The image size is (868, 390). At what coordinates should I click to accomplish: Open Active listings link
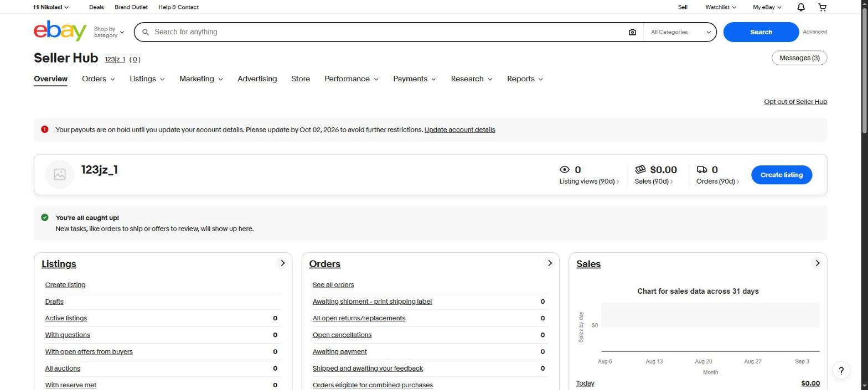coord(66,318)
